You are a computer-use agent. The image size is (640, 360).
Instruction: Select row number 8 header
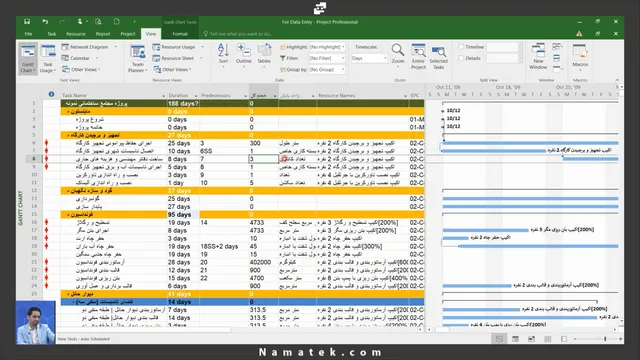[x=34, y=159]
